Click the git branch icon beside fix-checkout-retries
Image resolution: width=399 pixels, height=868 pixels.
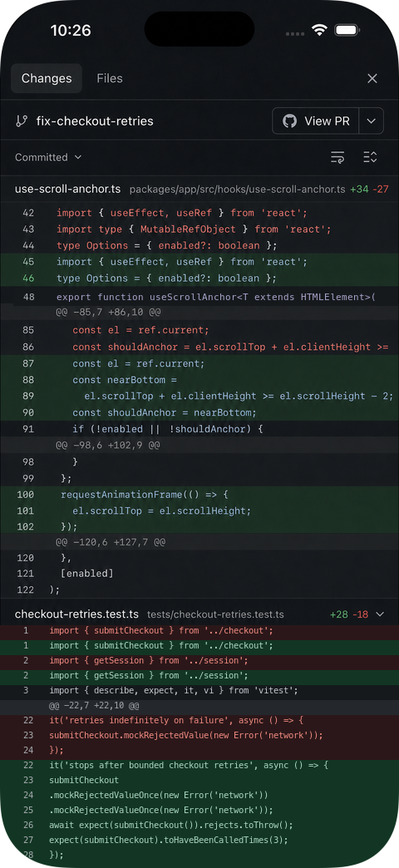click(22, 121)
